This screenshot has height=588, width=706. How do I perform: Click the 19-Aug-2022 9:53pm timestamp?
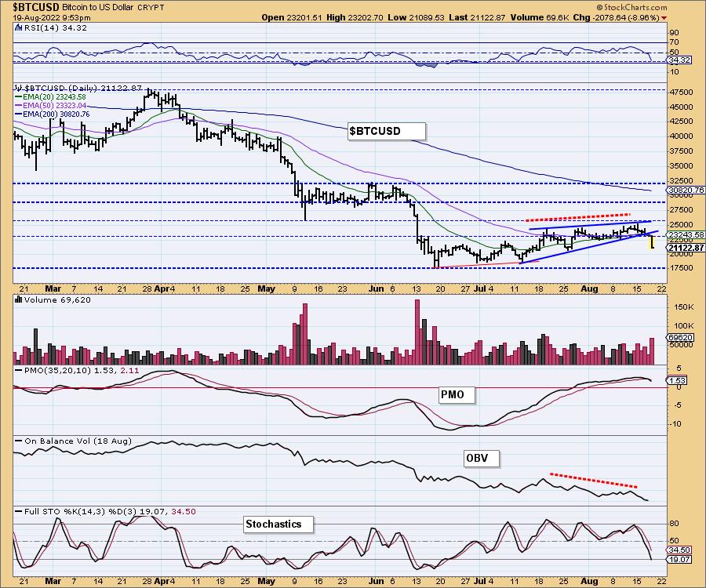[52, 18]
